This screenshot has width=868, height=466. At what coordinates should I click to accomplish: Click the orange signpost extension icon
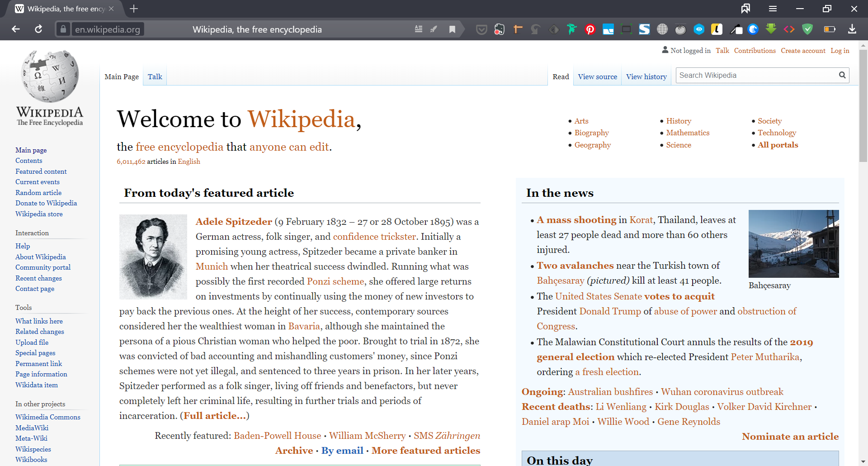point(518,29)
